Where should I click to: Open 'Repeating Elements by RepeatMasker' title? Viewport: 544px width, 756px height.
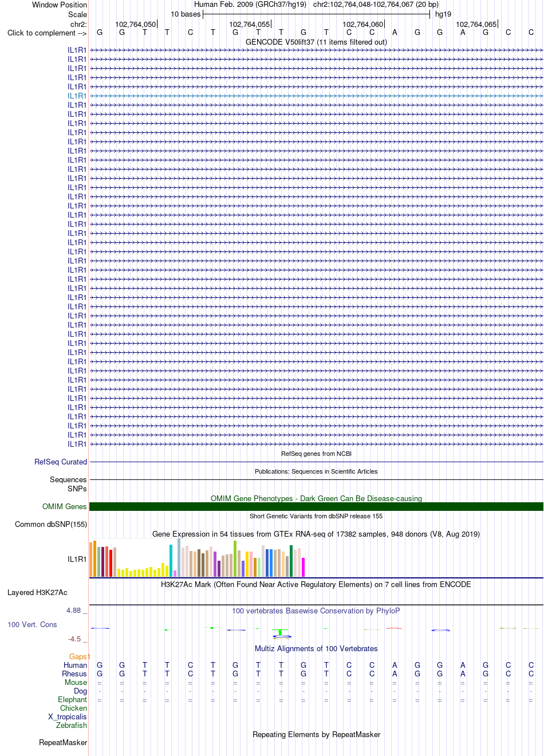(x=316, y=734)
